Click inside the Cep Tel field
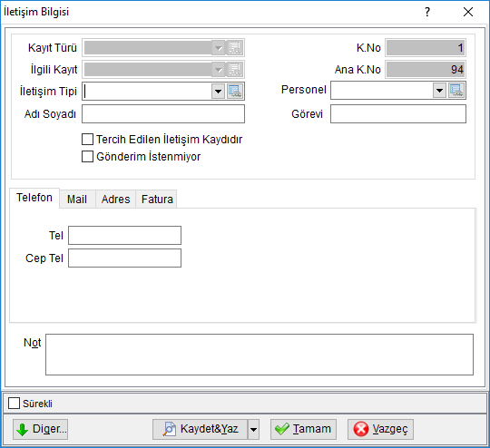Screen dimensions: 490x448 124,258
